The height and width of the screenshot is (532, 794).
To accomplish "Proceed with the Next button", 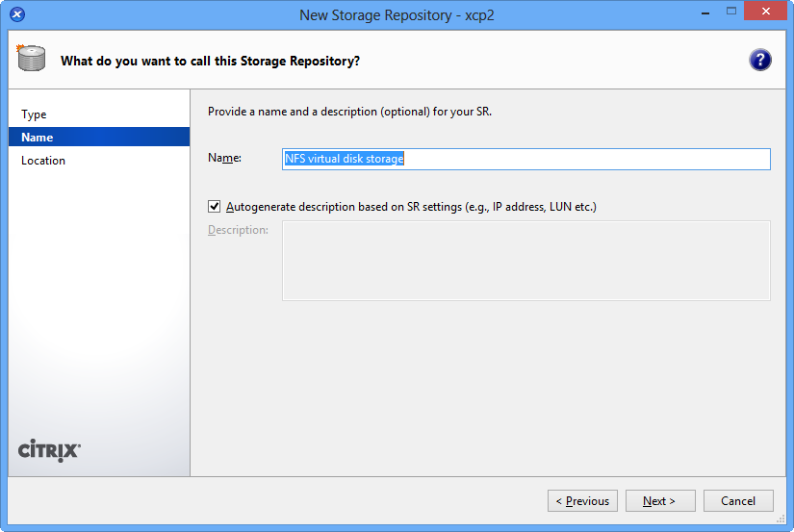I will [660, 501].
